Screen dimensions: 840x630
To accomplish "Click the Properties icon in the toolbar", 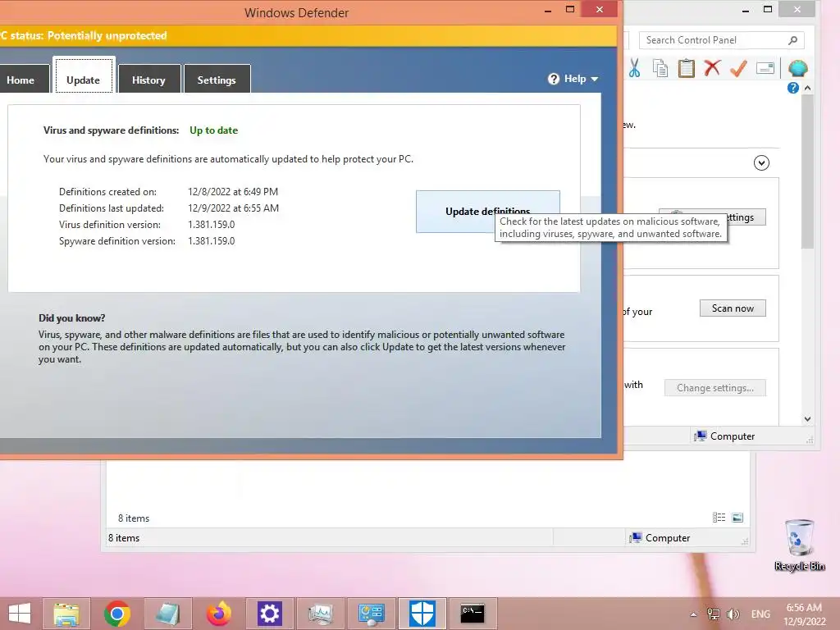I will point(765,68).
